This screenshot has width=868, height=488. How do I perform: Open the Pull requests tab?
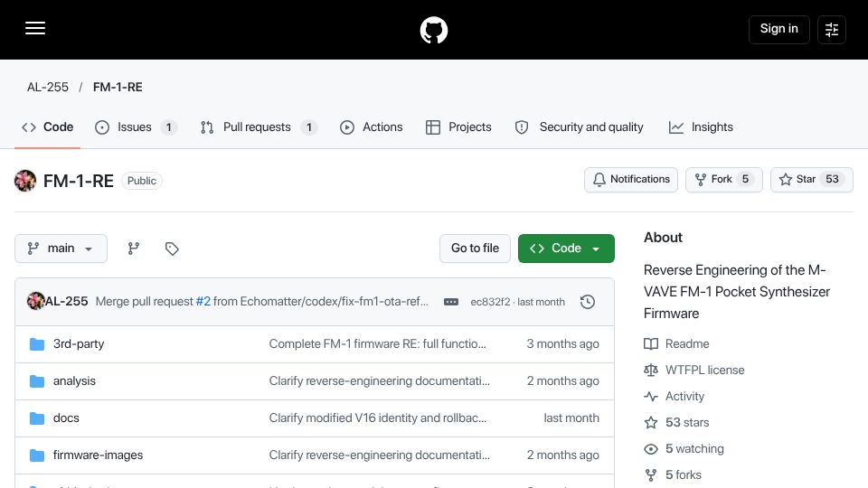click(x=259, y=127)
